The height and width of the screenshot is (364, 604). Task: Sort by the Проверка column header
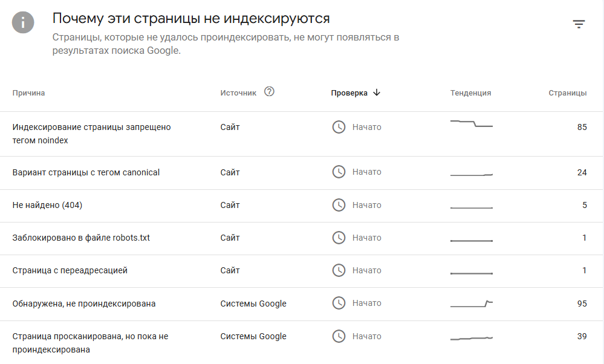(349, 93)
